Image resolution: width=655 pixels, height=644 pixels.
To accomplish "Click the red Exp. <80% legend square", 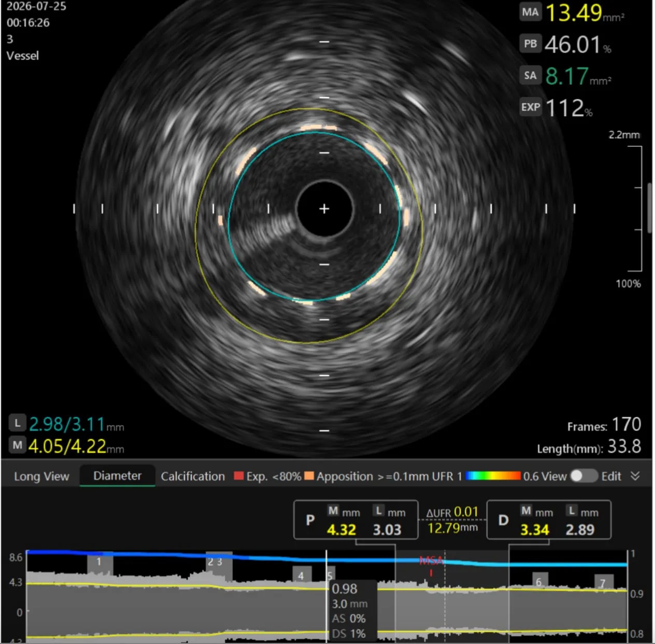I will click(x=238, y=475).
